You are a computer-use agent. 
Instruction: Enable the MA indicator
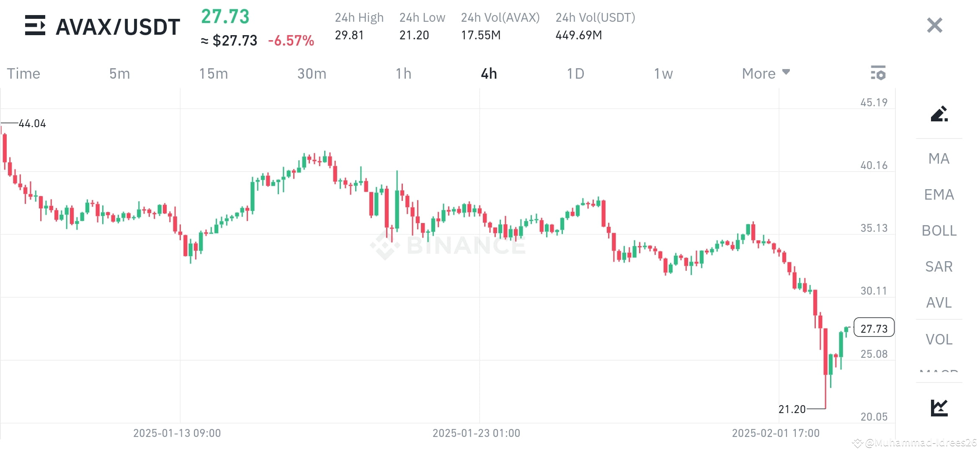(x=939, y=159)
